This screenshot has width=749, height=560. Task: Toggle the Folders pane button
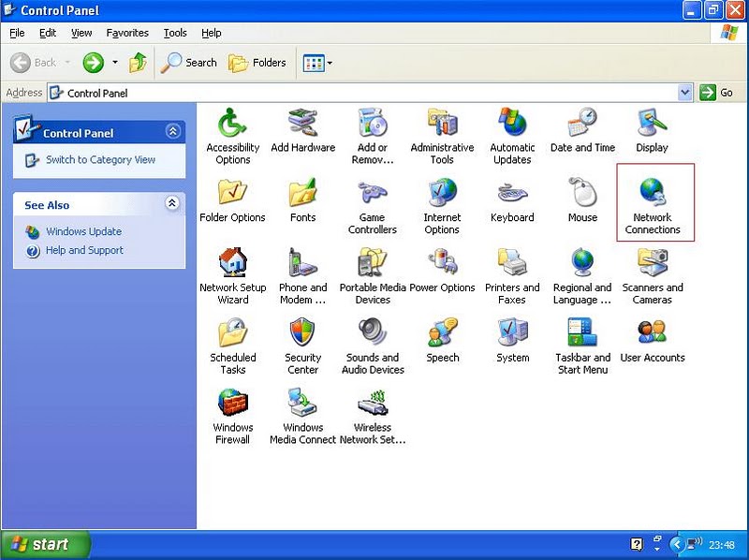coord(257,63)
